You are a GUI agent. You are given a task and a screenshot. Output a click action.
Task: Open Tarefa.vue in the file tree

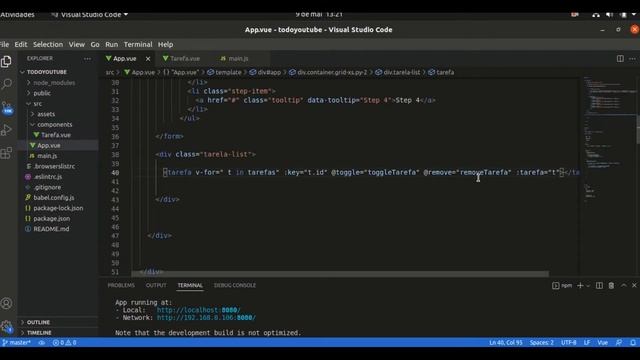point(56,135)
